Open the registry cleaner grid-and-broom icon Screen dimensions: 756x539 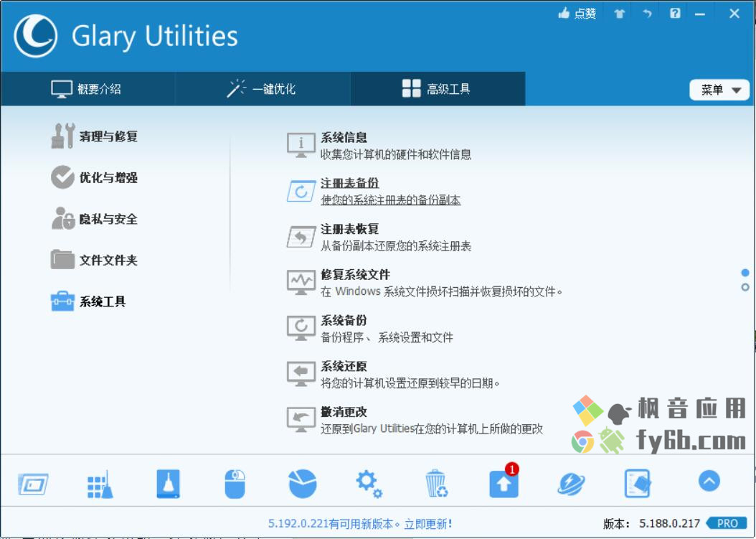[x=100, y=484]
